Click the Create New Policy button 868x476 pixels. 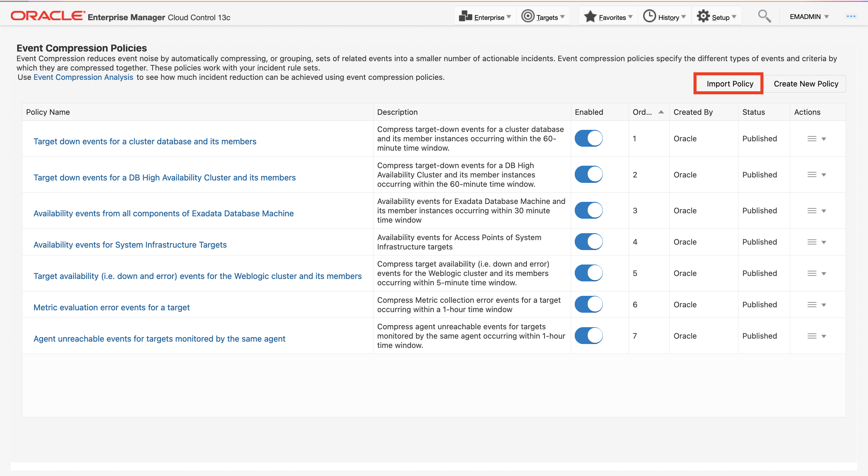tap(805, 83)
